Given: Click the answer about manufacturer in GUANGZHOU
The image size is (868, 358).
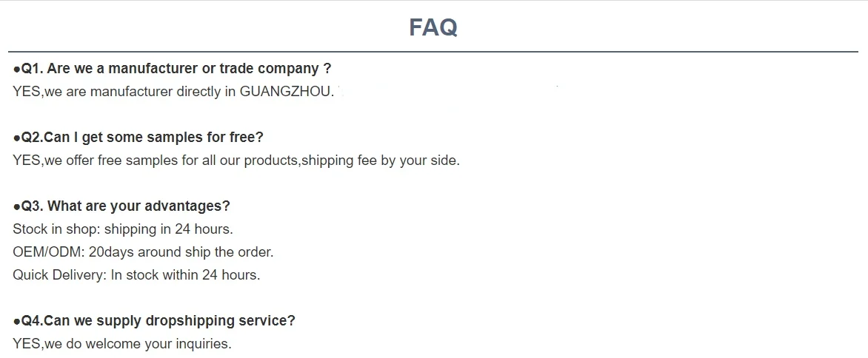Looking at the screenshot, I should click(x=173, y=92).
